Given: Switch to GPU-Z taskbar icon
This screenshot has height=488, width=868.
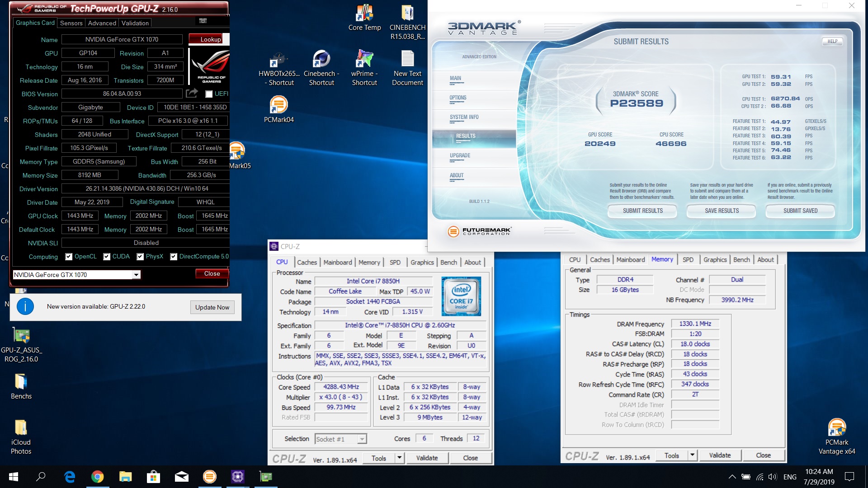Looking at the screenshot, I should coord(265,477).
